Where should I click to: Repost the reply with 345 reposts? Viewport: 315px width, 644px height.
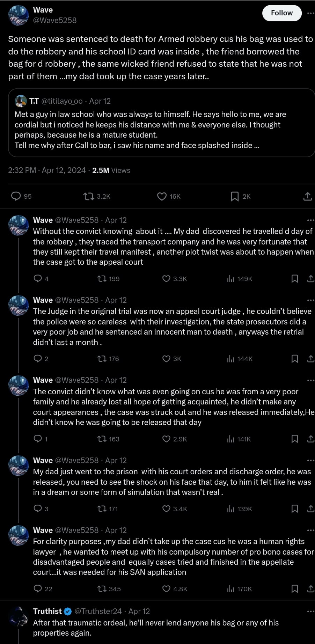[102, 589]
